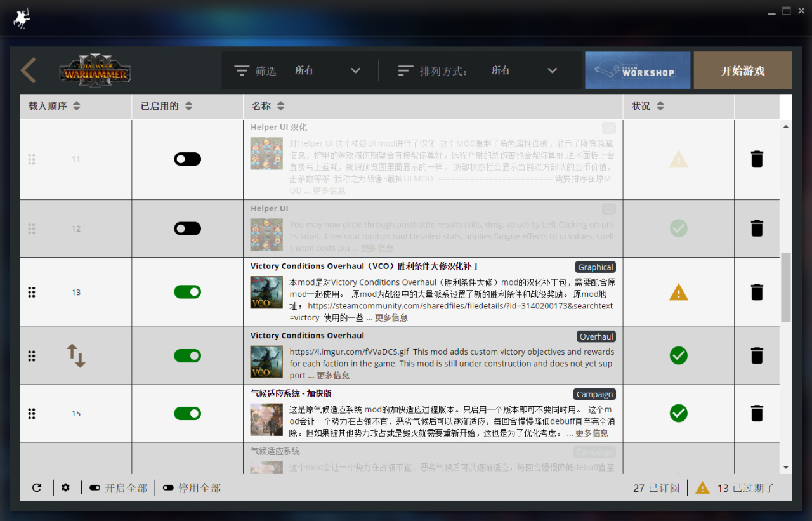Click the refresh mod list icon
This screenshot has width=812, height=521.
tap(37, 487)
